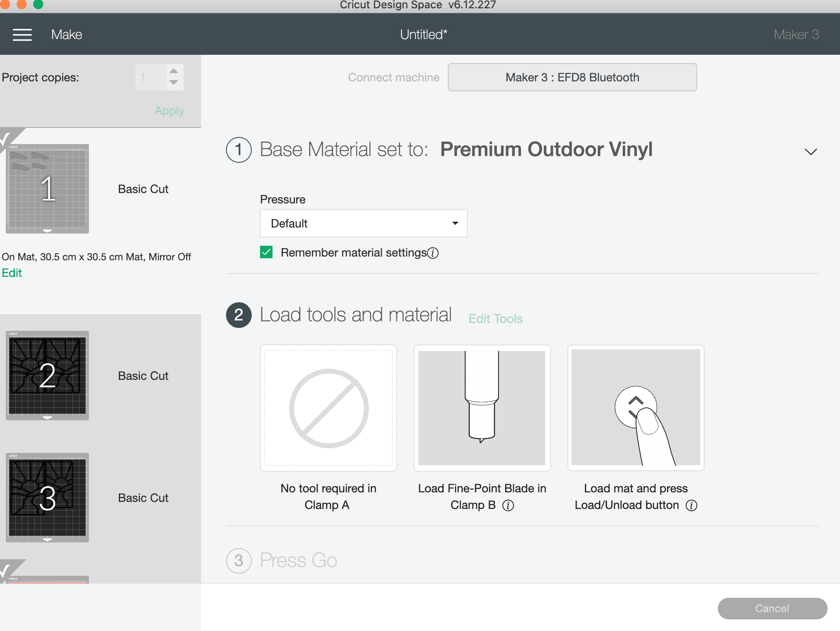Click step 1 circled number icon

pos(238,150)
